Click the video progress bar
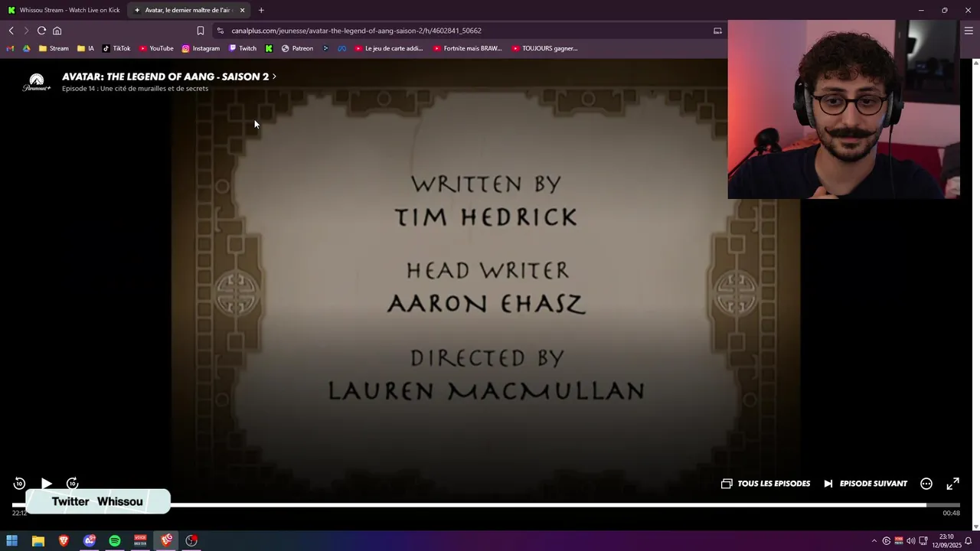The width and height of the screenshot is (980, 551). [x=485, y=505]
